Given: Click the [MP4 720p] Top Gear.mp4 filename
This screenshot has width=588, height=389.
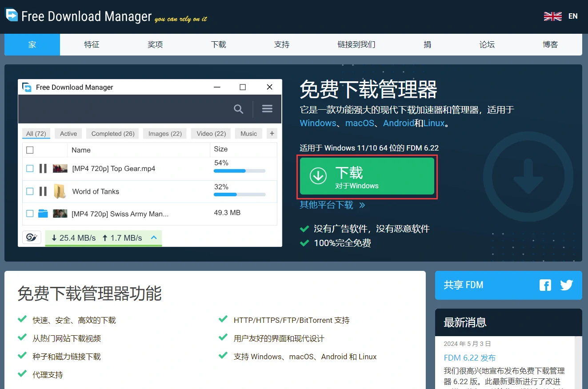Looking at the screenshot, I should point(114,169).
